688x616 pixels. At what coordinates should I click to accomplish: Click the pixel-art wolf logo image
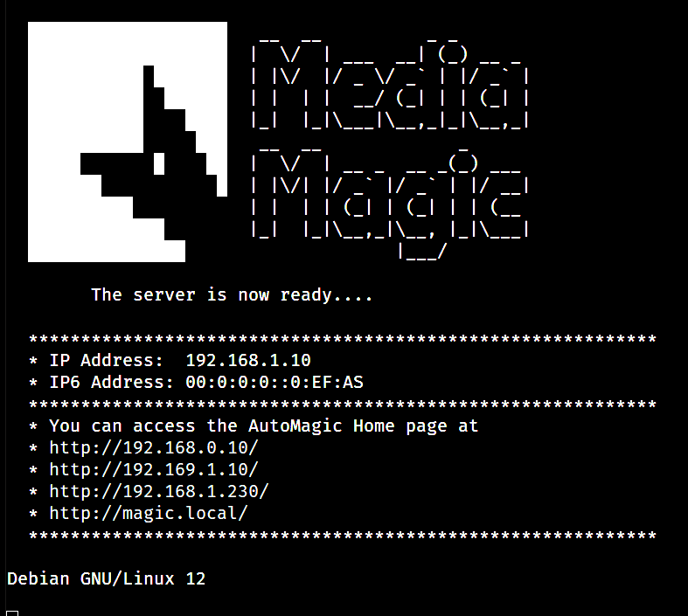[128, 142]
